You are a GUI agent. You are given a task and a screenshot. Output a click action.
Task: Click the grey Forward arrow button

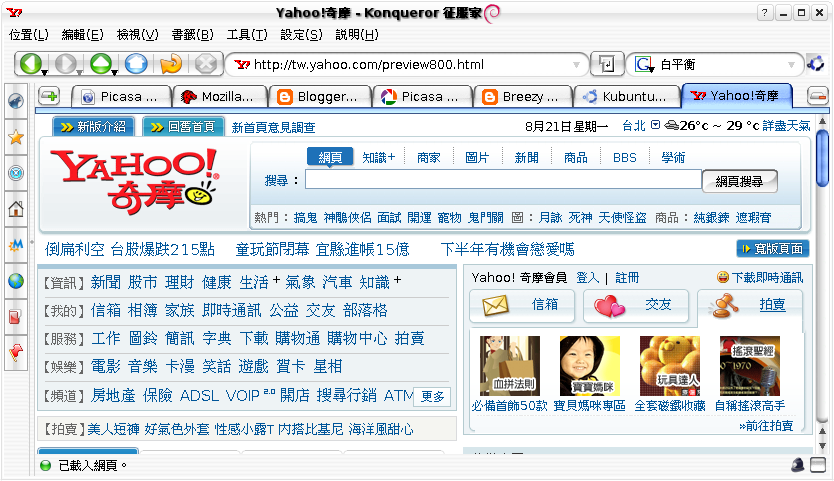click(65, 64)
